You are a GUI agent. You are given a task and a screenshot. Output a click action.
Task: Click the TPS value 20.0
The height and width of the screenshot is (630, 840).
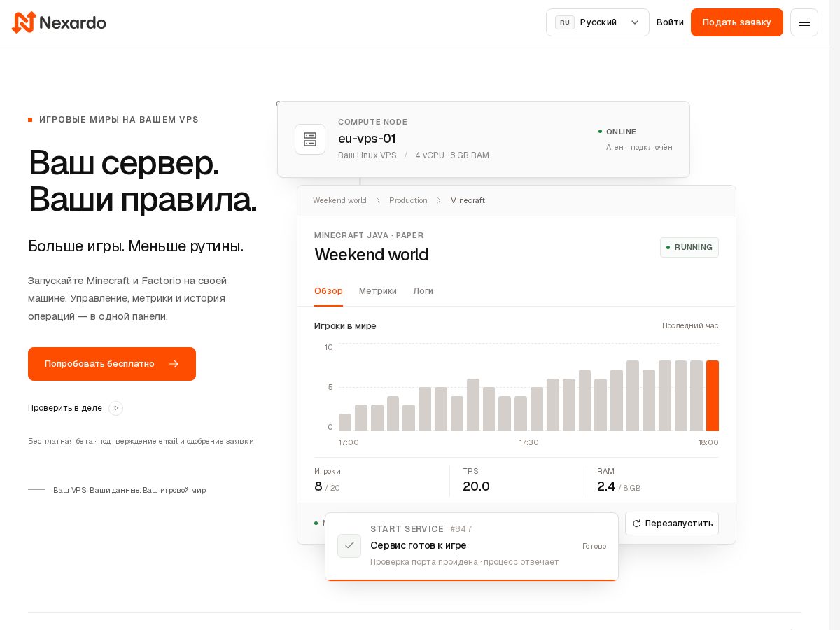476,486
